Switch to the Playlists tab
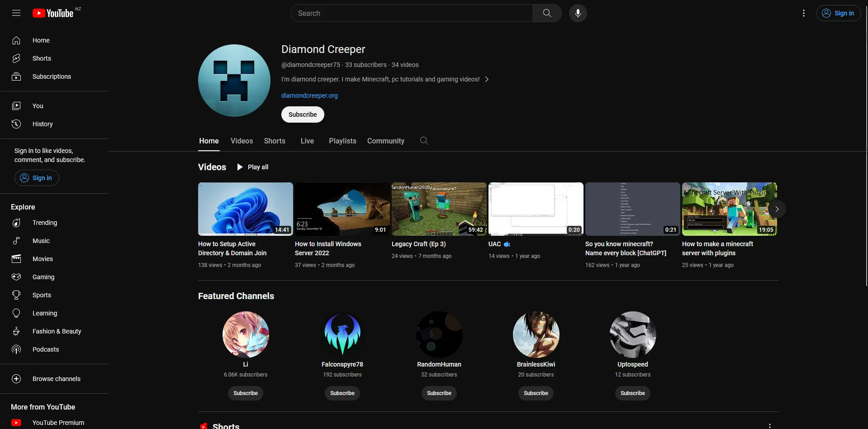 [342, 141]
